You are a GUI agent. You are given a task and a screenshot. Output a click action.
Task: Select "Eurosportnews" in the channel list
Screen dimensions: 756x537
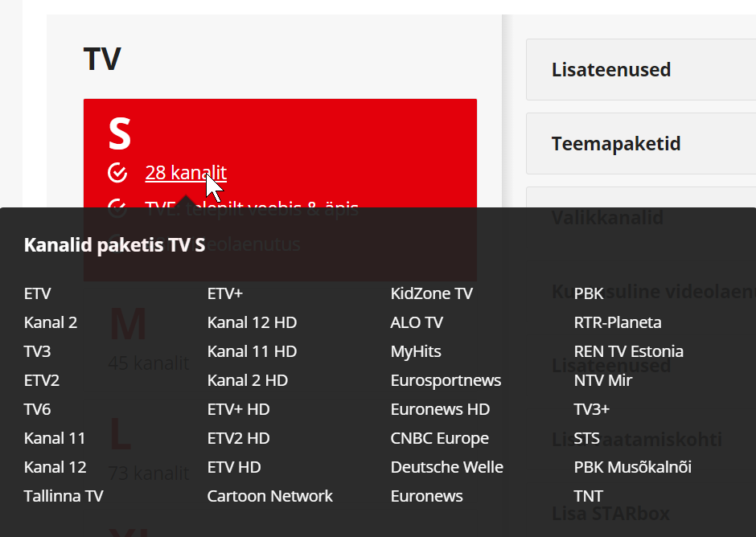[446, 380]
